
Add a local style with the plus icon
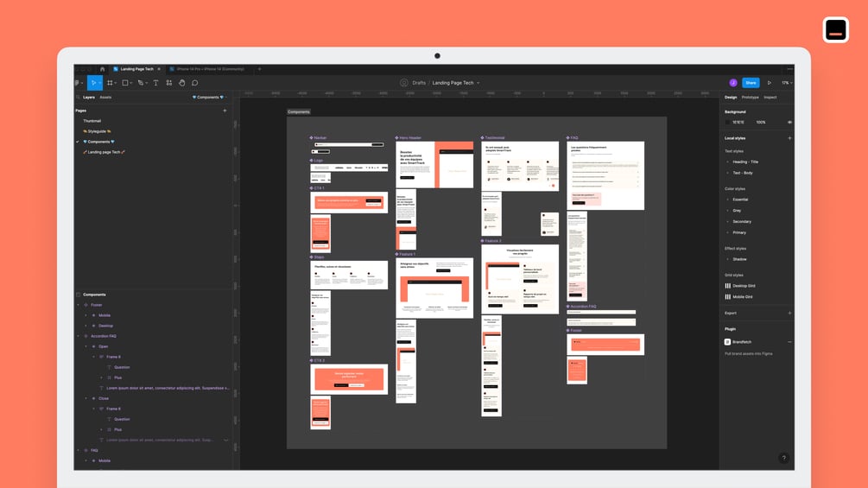pyautogui.click(x=789, y=138)
